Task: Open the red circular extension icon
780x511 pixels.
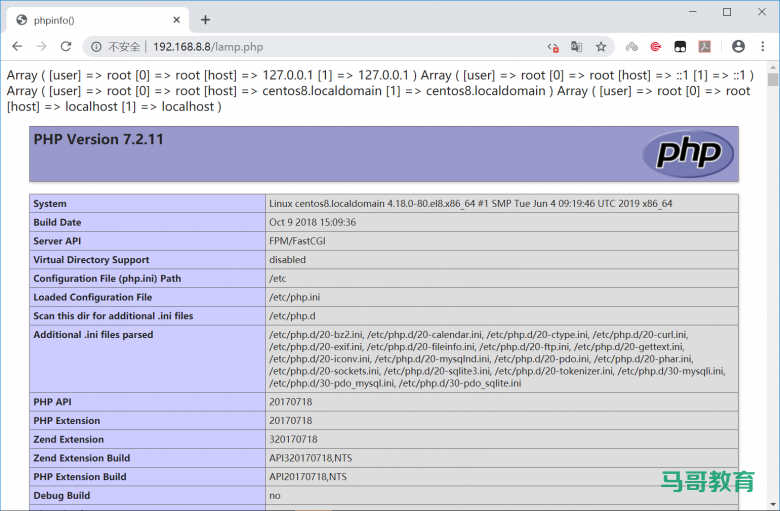Action: tap(656, 46)
